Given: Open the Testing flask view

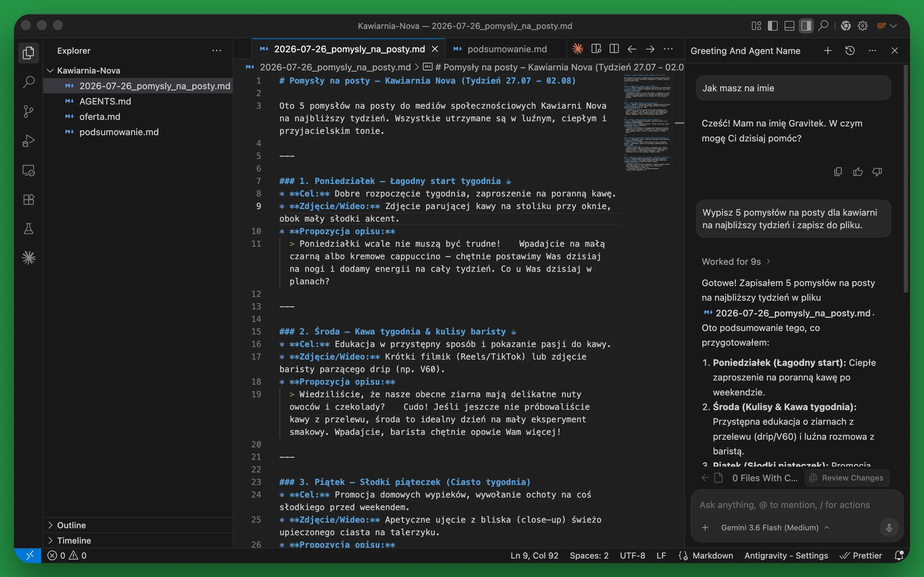Looking at the screenshot, I should (x=29, y=229).
